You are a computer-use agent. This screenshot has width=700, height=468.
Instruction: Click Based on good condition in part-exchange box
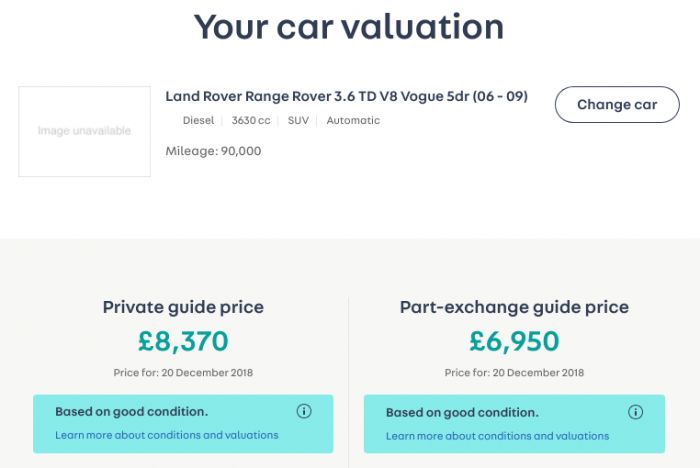tap(462, 413)
